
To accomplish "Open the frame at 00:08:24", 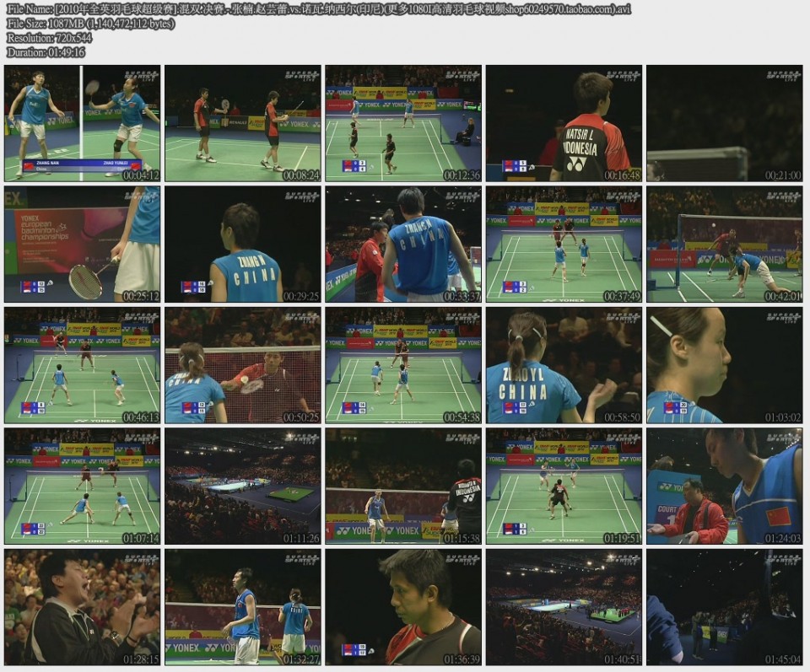I will click(x=243, y=124).
